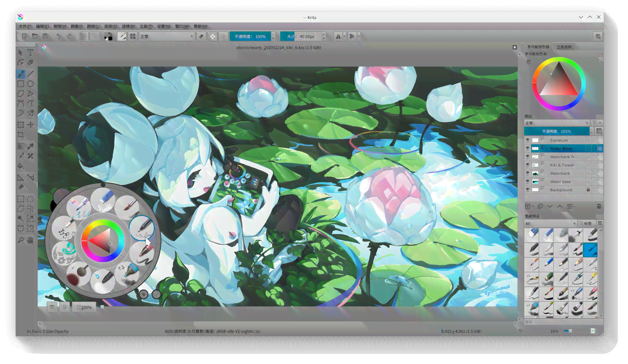
Task: Select the Ellipse shape tool
Action: pos(30,84)
